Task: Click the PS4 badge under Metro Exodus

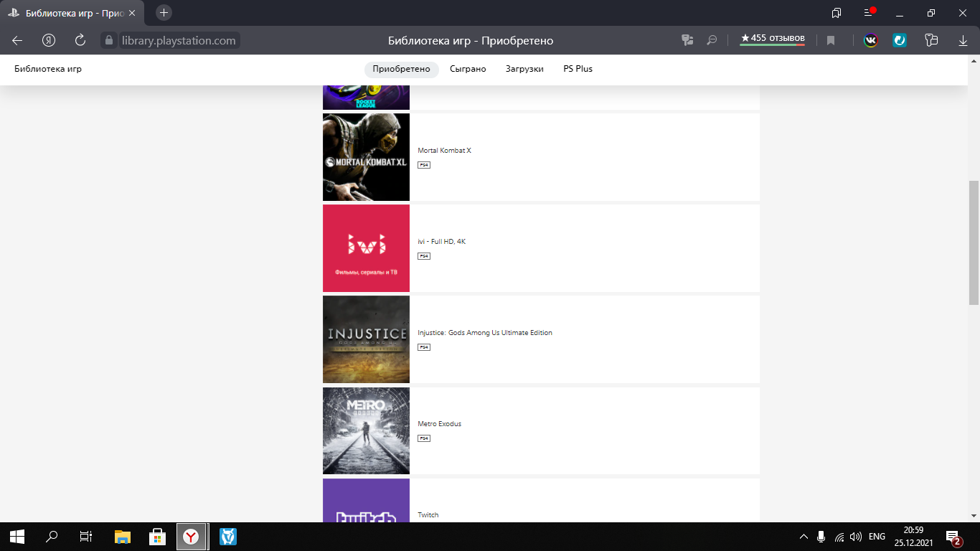Action: pyautogui.click(x=424, y=438)
